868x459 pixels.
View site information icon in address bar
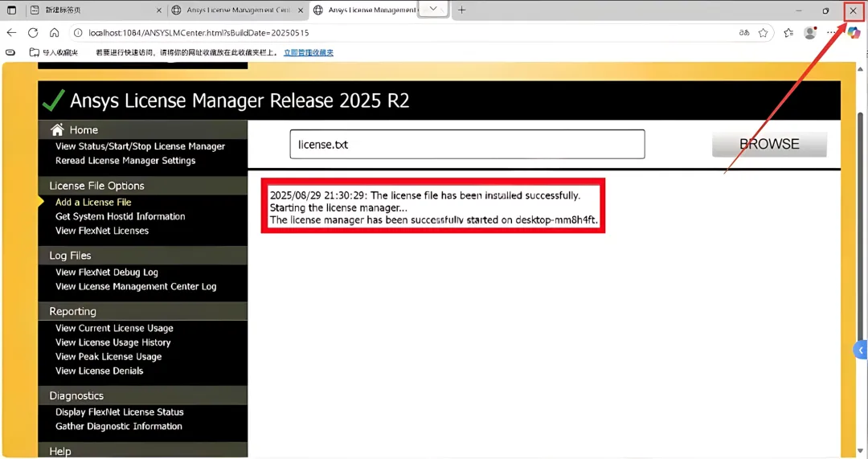78,33
